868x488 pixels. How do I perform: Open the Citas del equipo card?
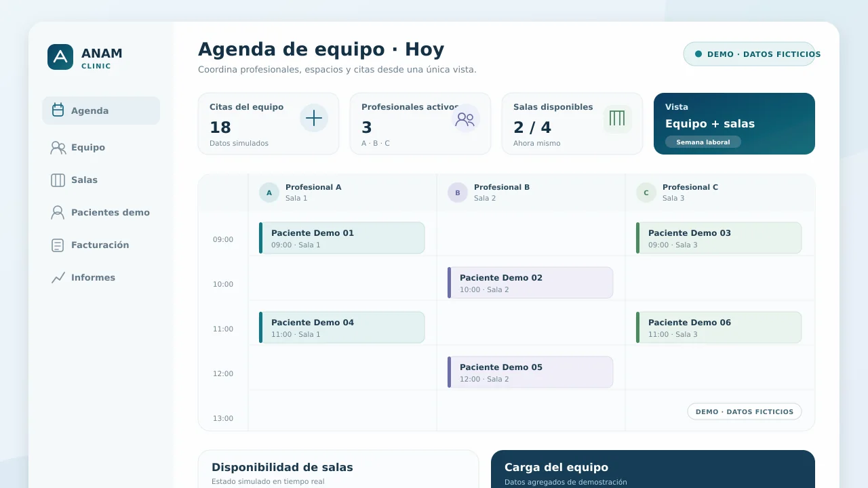pyautogui.click(x=269, y=123)
